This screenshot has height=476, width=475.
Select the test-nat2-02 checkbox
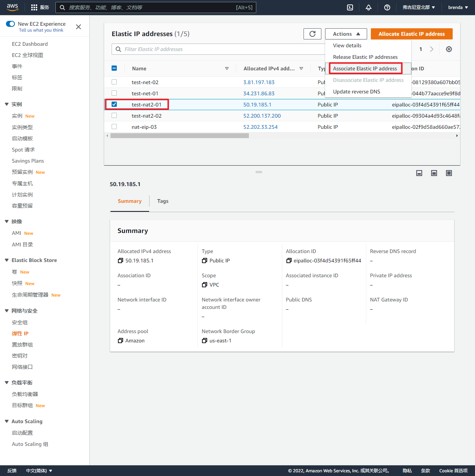tap(114, 115)
